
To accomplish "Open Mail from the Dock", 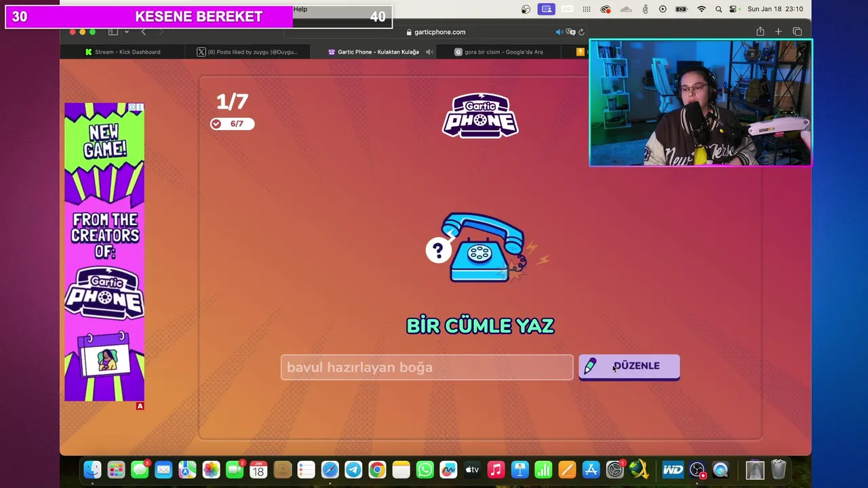I will point(163,470).
